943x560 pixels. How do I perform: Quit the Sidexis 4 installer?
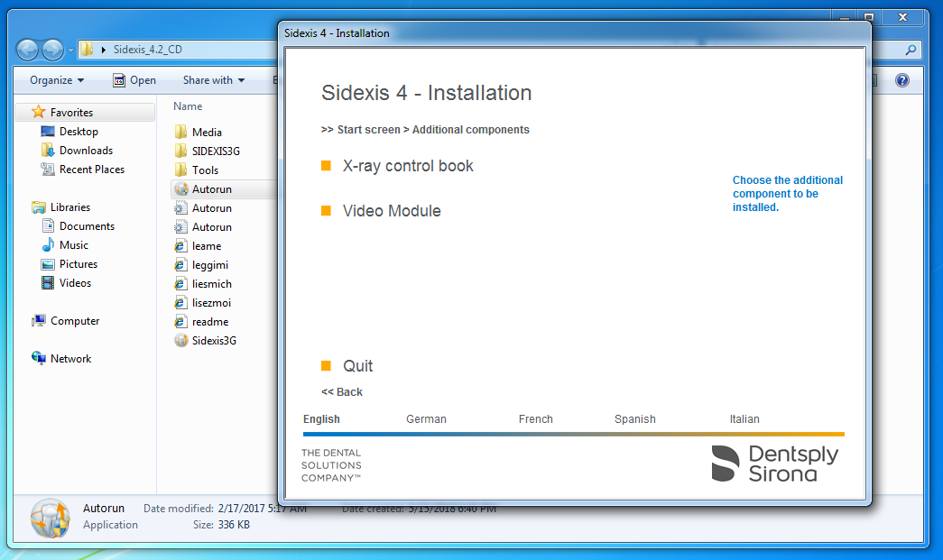coord(358,366)
